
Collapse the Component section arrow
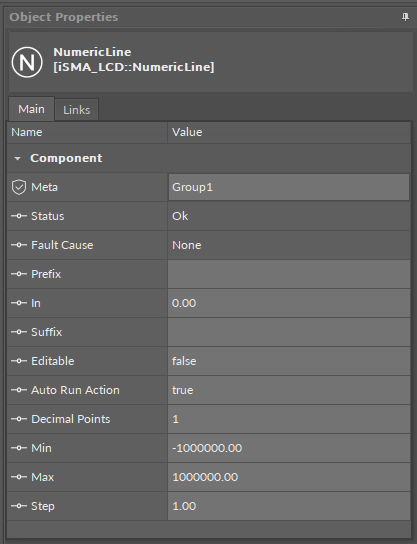point(17,159)
